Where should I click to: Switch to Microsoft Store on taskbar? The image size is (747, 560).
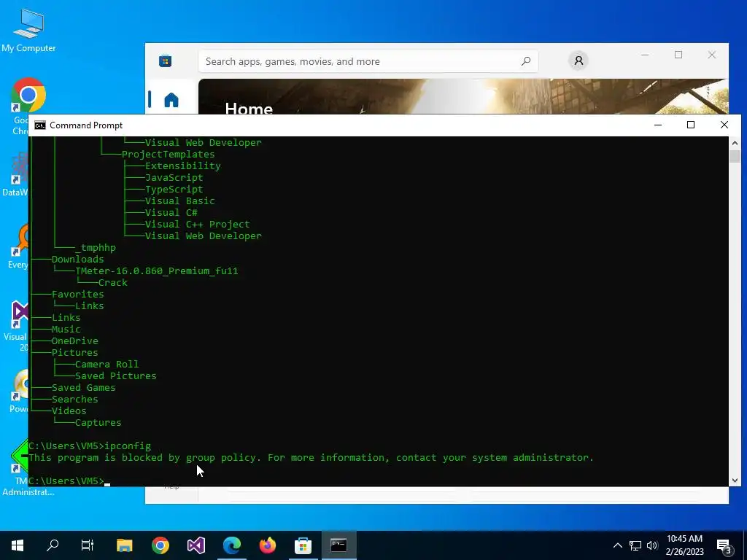pyautogui.click(x=303, y=545)
